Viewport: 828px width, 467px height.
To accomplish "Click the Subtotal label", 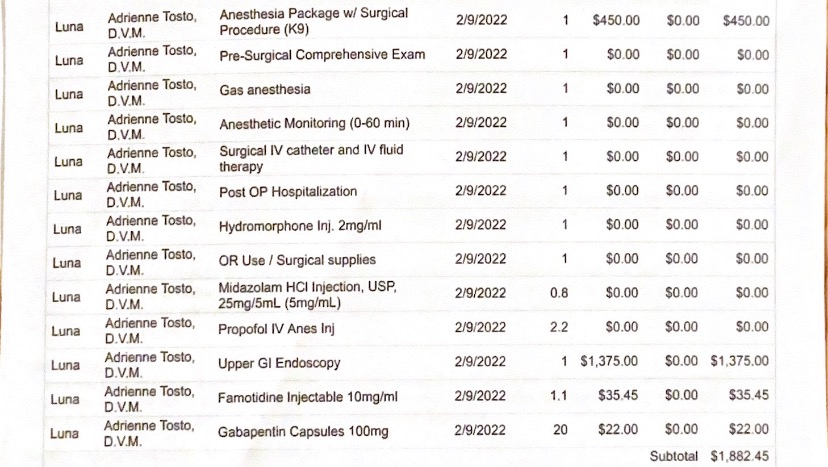I will [x=675, y=455].
